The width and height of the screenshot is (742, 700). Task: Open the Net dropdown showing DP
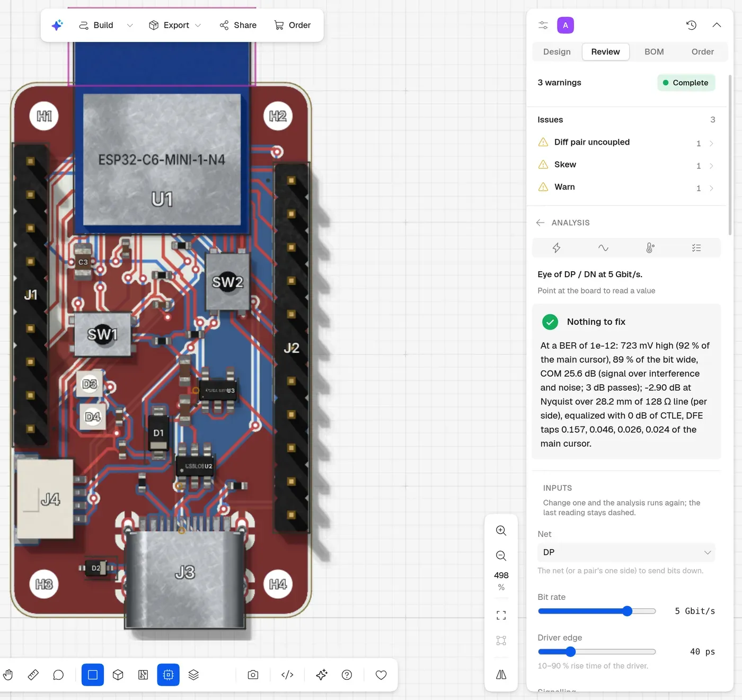626,552
